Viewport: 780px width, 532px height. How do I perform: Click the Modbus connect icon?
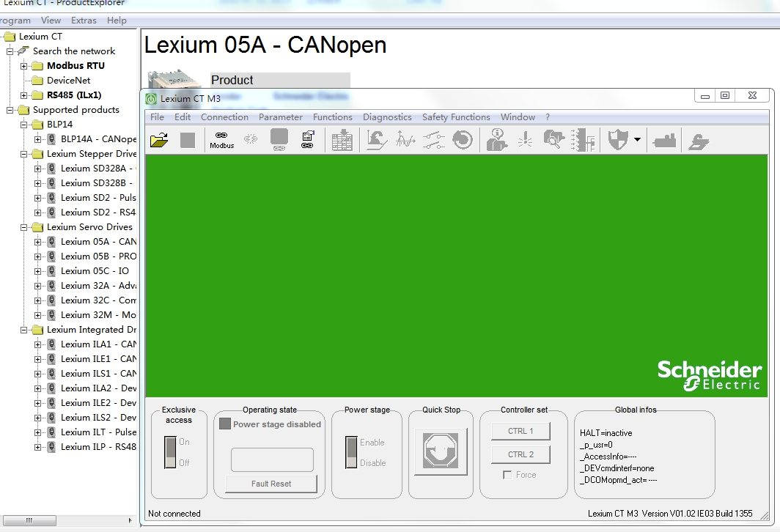(x=221, y=140)
